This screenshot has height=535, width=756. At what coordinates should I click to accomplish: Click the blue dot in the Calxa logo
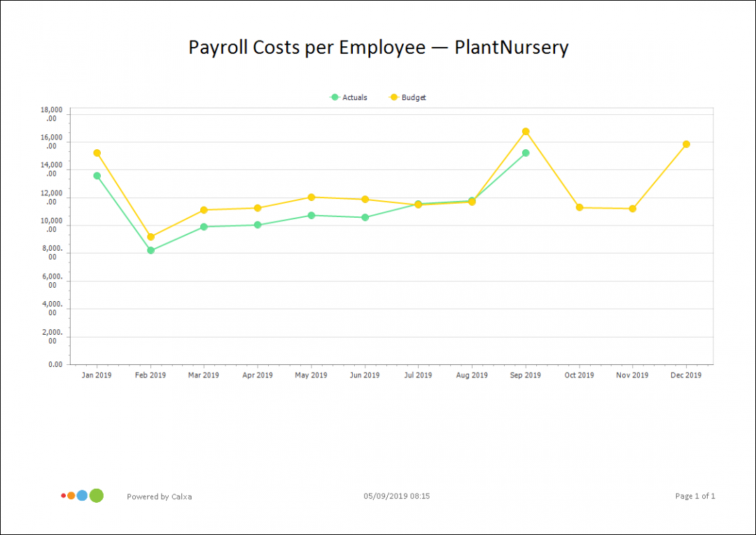point(82,495)
